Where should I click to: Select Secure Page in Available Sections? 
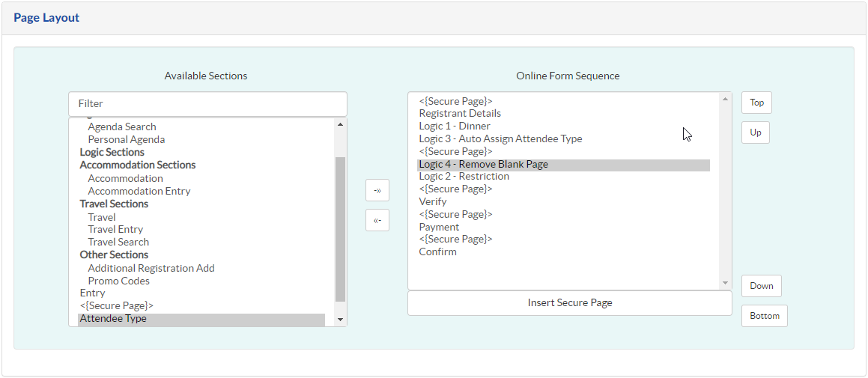click(116, 305)
